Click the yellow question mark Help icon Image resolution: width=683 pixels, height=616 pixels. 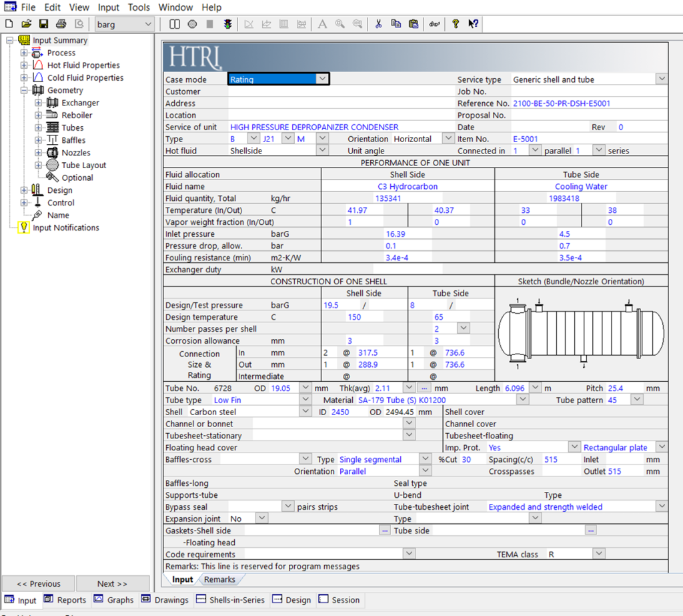(456, 24)
